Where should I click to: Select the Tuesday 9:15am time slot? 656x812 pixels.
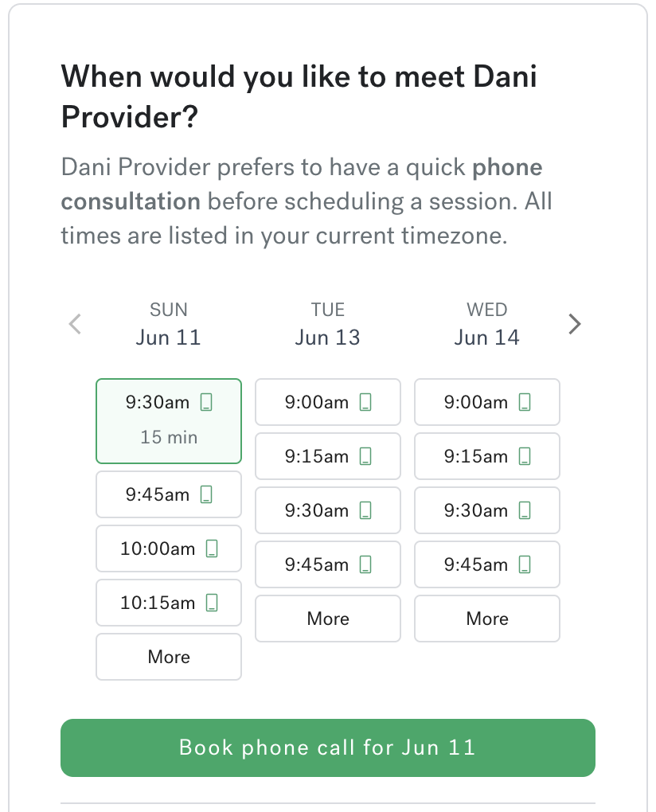point(328,456)
